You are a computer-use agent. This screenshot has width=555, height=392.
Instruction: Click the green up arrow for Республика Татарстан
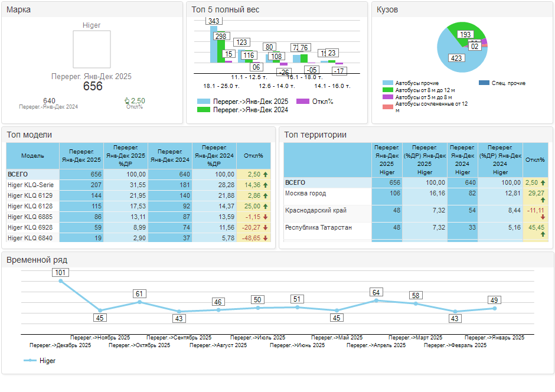click(x=542, y=234)
